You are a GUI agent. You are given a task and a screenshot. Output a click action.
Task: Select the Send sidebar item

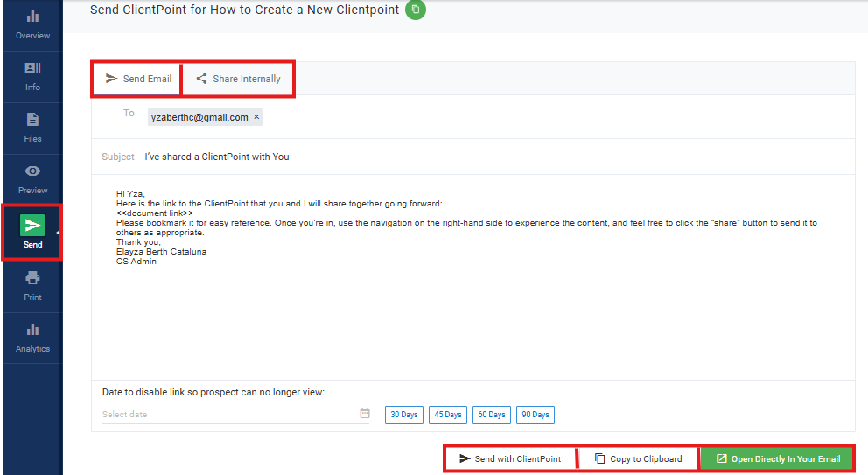32,232
